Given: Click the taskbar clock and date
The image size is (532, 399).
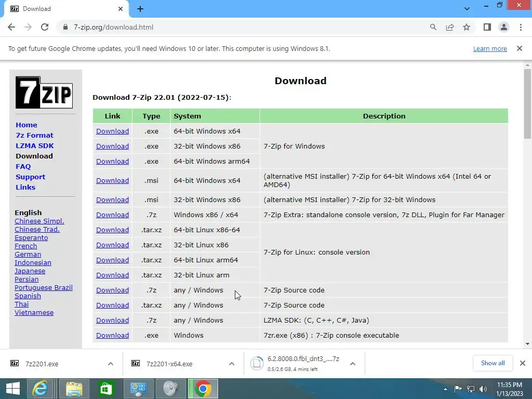Looking at the screenshot, I should tap(510, 389).
